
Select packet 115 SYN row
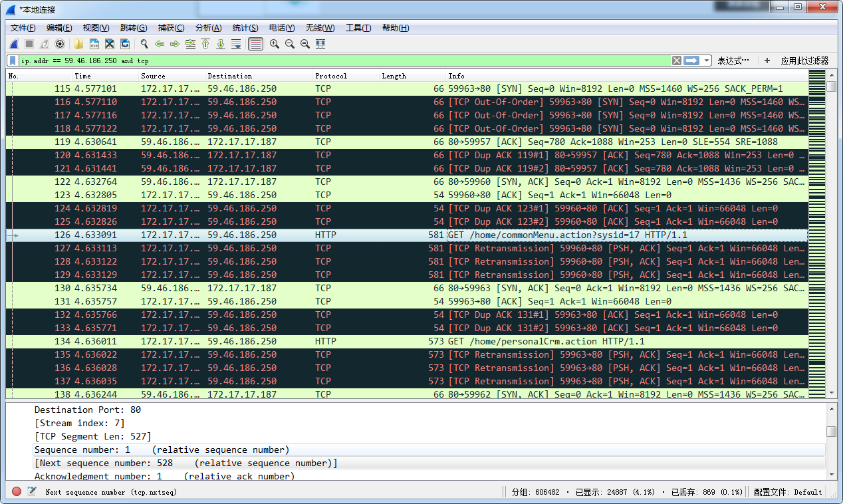pyautogui.click(x=407, y=88)
